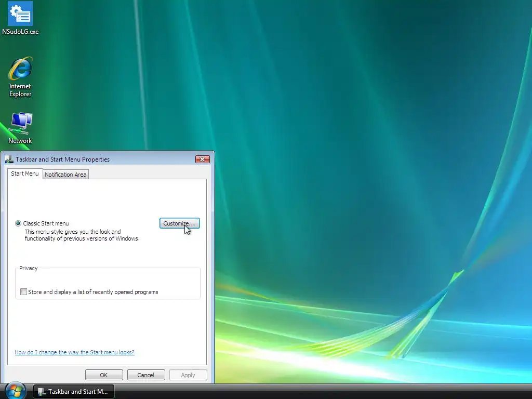Image resolution: width=532 pixels, height=399 pixels.
Task: Activate the Taskbar and Start M... taskbar button
Action: click(x=74, y=392)
